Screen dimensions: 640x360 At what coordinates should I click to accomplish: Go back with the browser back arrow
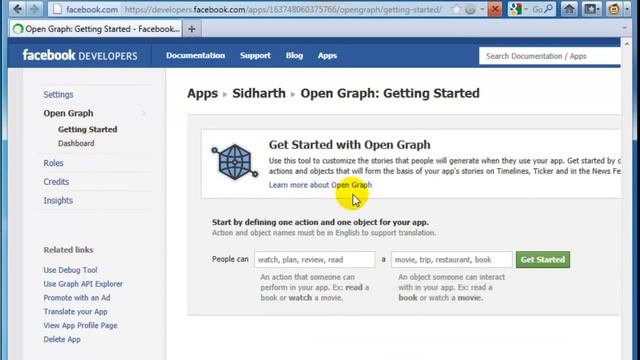[18, 9]
